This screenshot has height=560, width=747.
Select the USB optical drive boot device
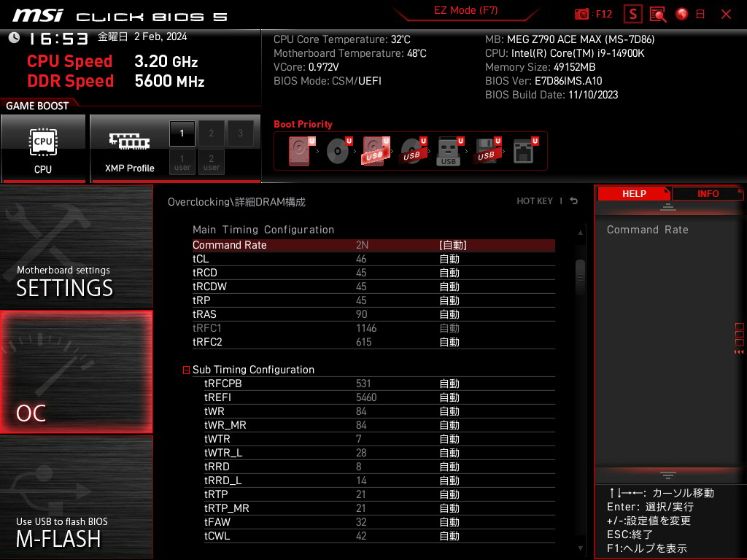[413, 151]
